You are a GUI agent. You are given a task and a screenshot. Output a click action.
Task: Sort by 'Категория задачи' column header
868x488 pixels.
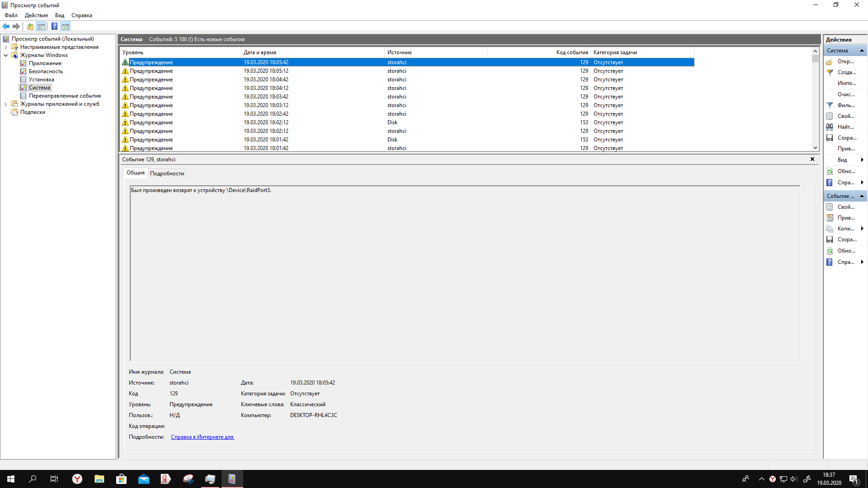tap(642, 52)
